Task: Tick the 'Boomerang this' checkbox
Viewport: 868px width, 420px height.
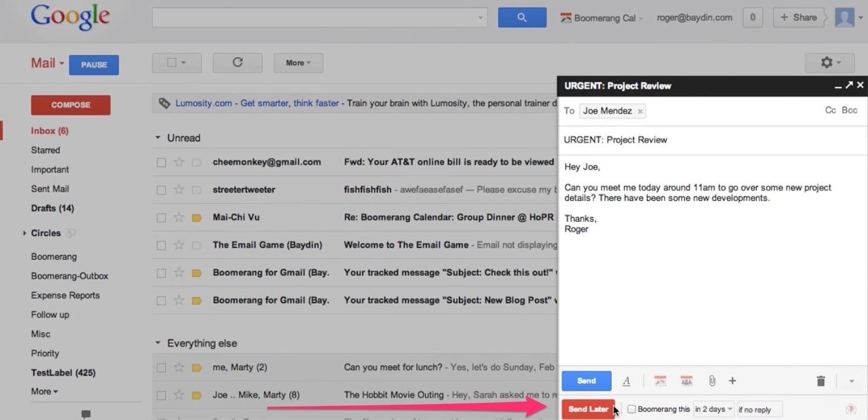Action: click(x=631, y=410)
